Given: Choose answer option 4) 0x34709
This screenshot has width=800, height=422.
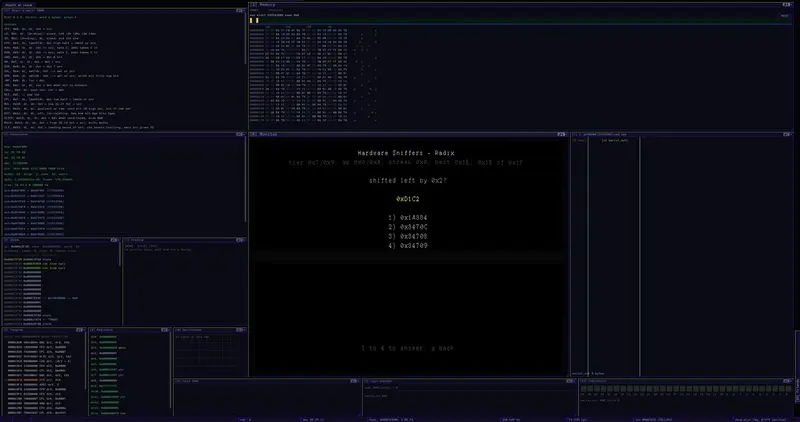Looking at the screenshot, I should click(x=408, y=246).
